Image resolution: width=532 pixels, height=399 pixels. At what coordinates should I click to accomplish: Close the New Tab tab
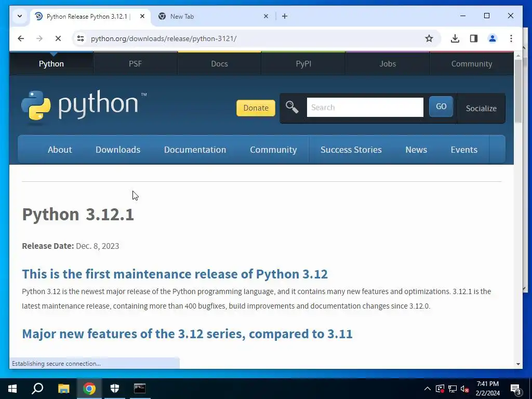(266, 16)
